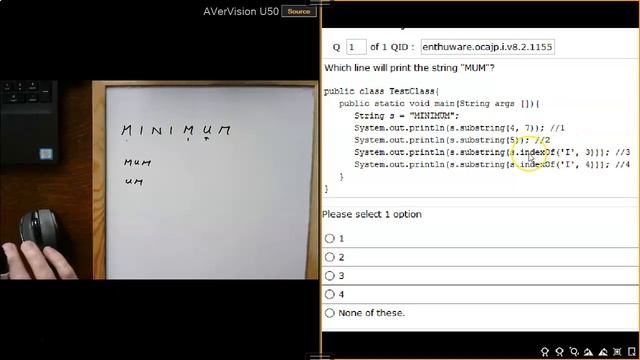The image size is (640, 360).
Task: Click the rotate clockwise mountain icon
Action: click(x=603, y=352)
